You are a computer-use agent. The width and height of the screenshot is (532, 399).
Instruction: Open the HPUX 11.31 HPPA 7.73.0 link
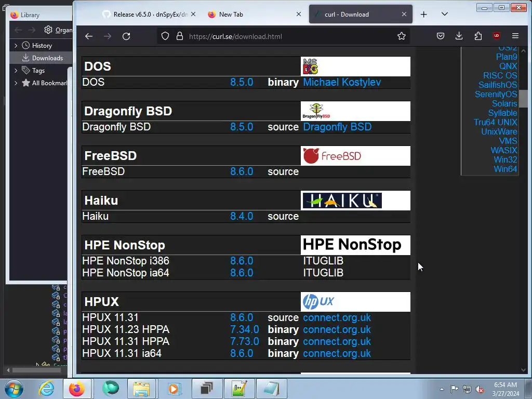point(244,341)
